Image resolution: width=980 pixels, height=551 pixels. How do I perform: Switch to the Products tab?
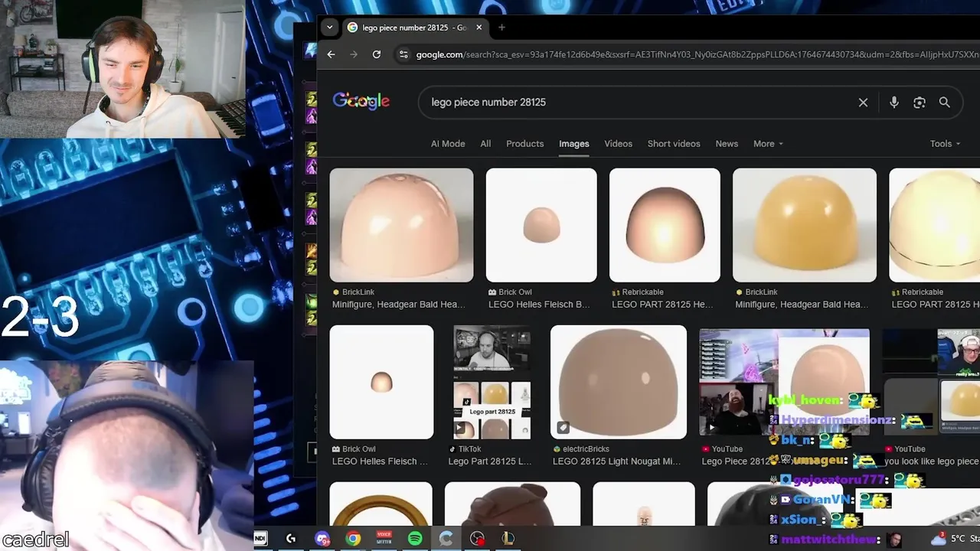(x=524, y=144)
